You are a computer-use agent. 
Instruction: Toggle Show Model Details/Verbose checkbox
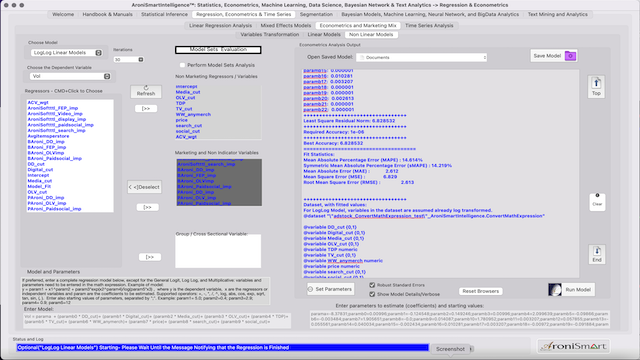click(x=372, y=294)
